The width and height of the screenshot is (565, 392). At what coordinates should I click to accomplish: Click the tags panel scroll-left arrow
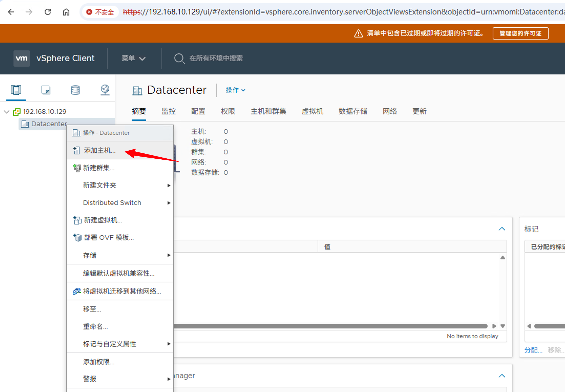click(529, 326)
